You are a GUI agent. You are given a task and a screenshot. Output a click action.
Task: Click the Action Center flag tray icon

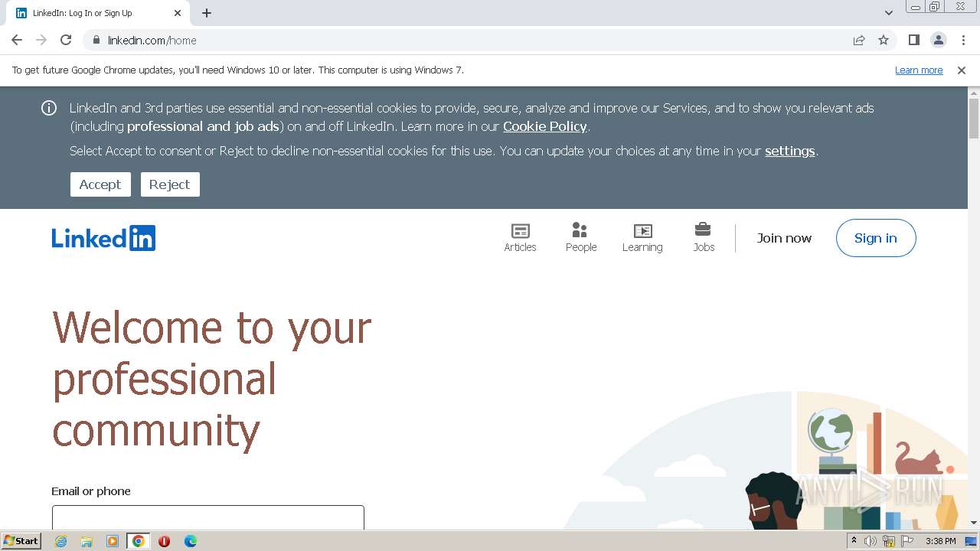(x=907, y=541)
